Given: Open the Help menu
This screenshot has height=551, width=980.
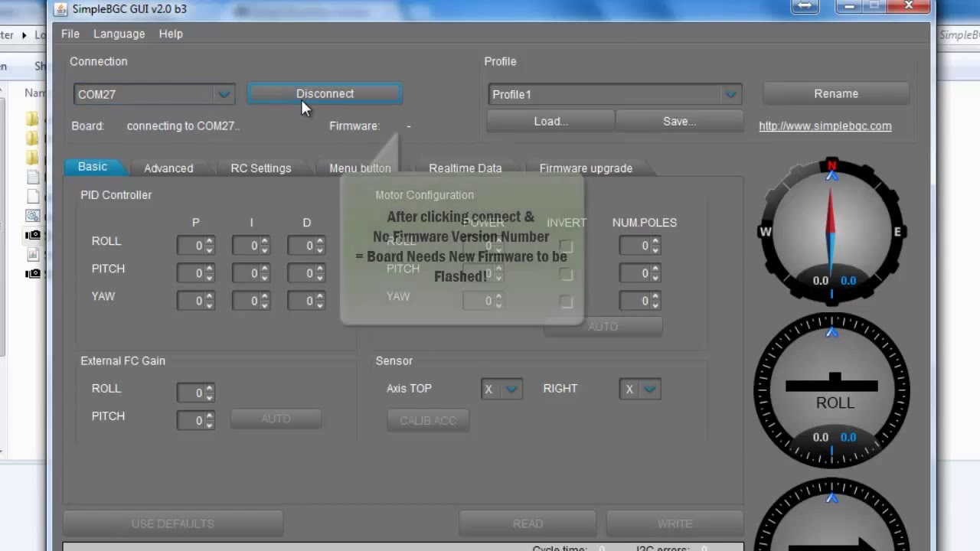Looking at the screenshot, I should coord(171,34).
